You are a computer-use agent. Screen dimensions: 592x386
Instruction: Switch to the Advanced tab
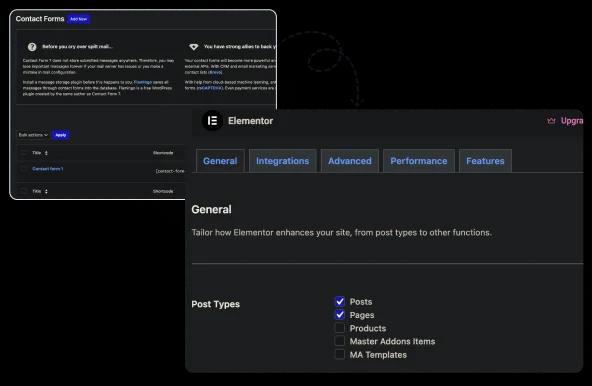coord(350,161)
